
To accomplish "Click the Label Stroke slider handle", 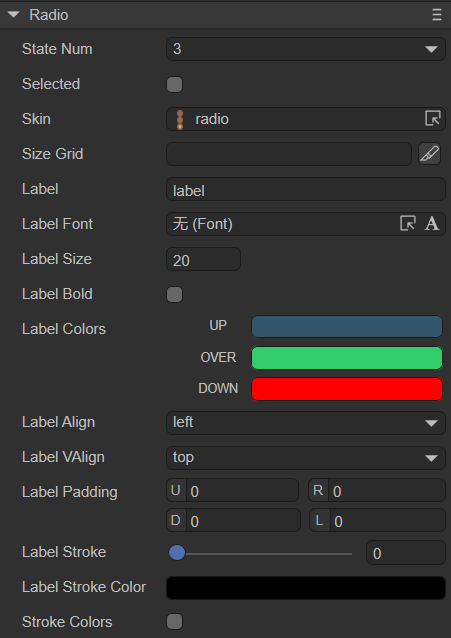I will point(177,553).
